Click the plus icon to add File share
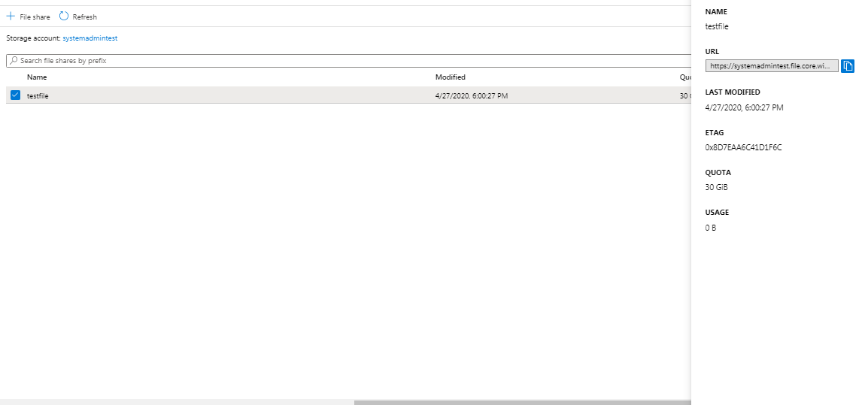 click(11, 17)
